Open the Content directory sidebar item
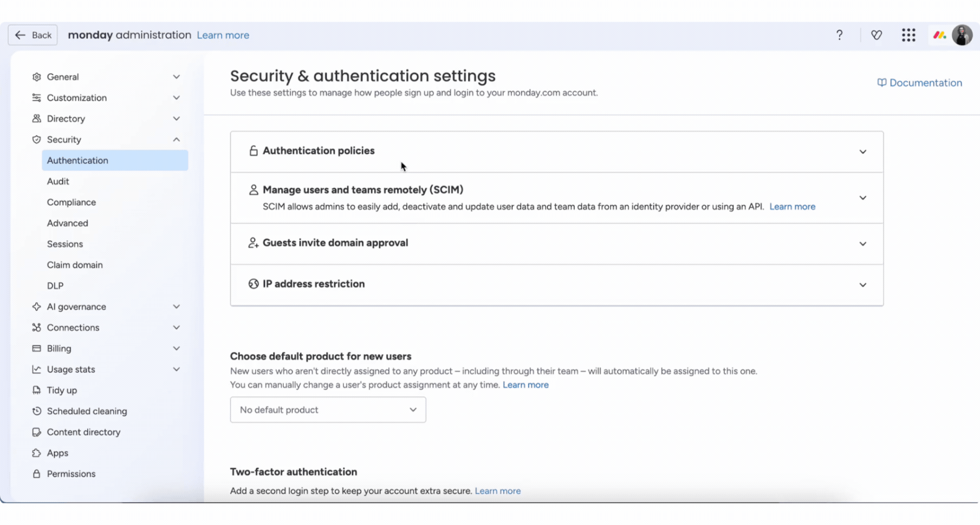Image resolution: width=980 pixels, height=525 pixels. [x=83, y=432]
